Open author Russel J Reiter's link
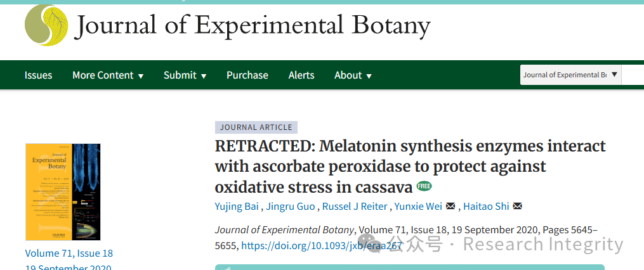 pyautogui.click(x=355, y=207)
